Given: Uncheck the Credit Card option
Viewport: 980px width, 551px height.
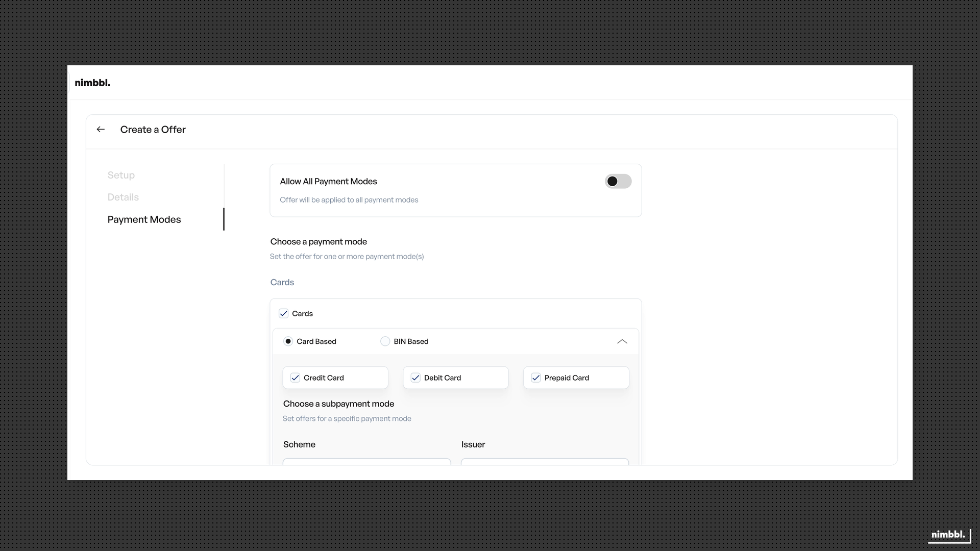Looking at the screenshot, I should pos(295,378).
